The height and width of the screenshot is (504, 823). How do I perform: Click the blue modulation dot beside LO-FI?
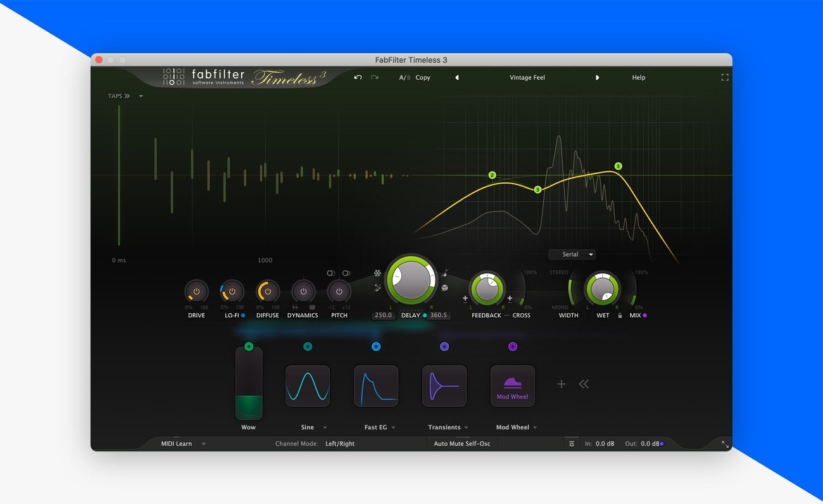coord(243,315)
